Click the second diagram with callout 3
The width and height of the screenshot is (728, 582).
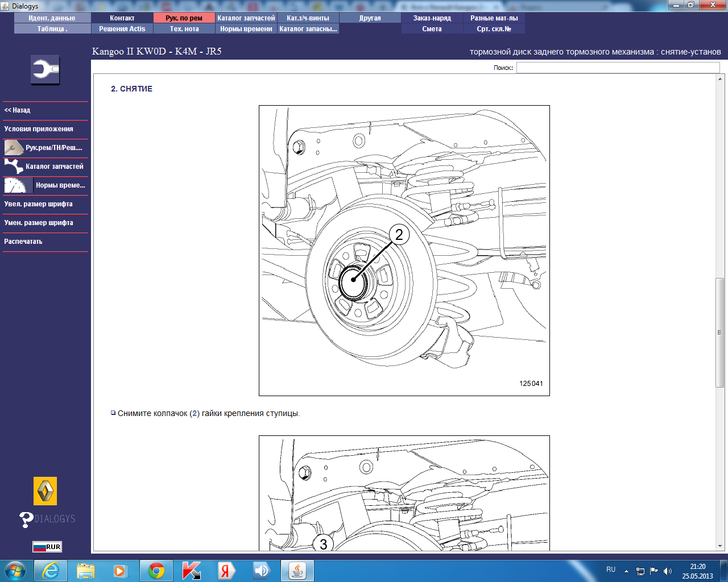[x=404, y=493]
